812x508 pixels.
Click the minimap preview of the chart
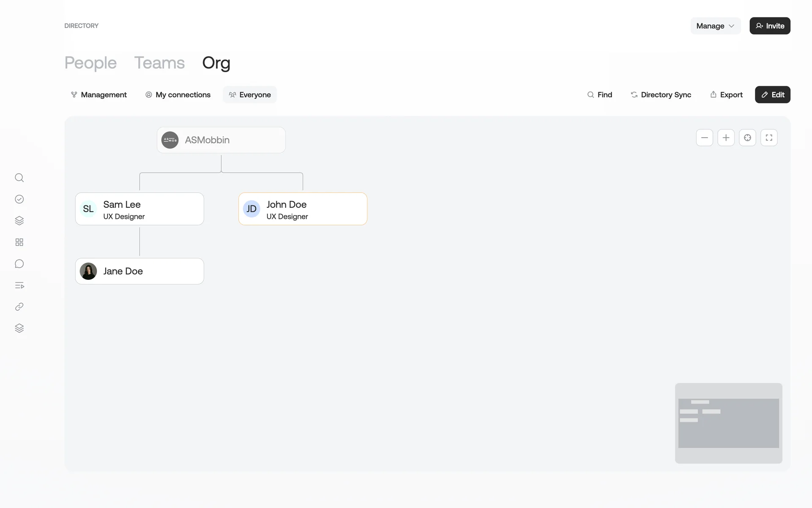coord(728,423)
